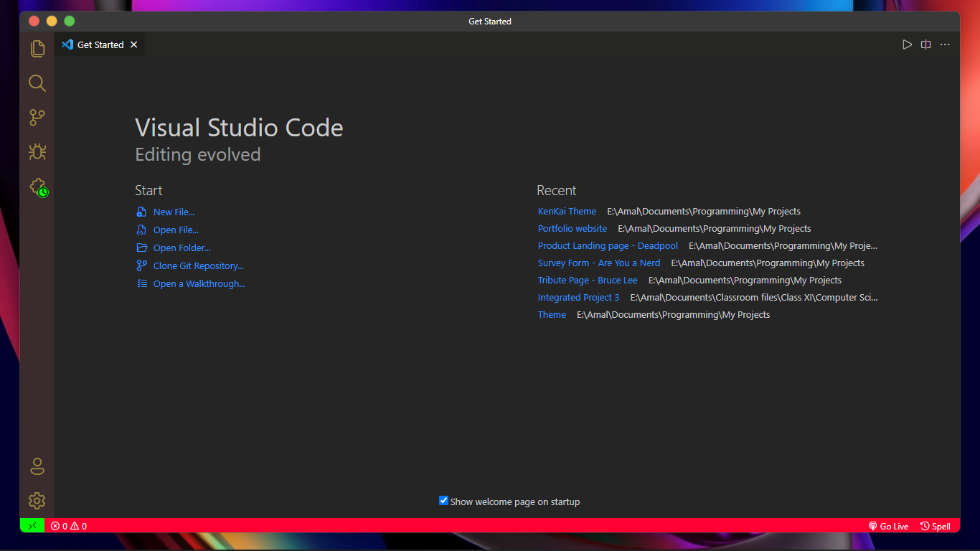Screen dimensions: 980x551
Task: Open recent Integrated Project 3
Action: (578, 297)
